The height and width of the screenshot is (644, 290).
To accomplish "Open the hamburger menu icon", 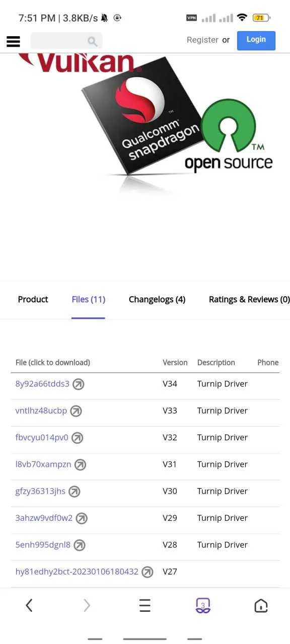I will (14, 41).
